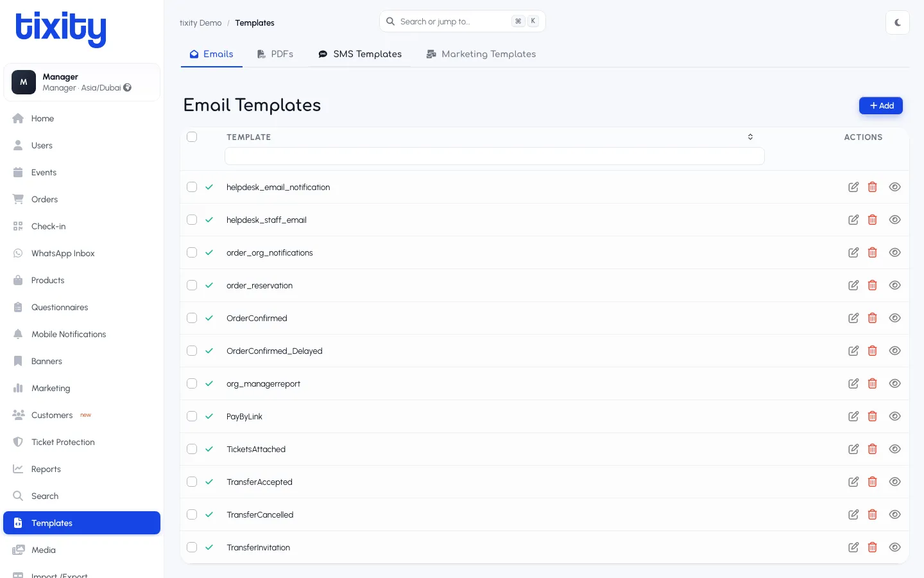This screenshot has height=578, width=924.
Task: Open the Ticket Protection page
Action: point(82,442)
